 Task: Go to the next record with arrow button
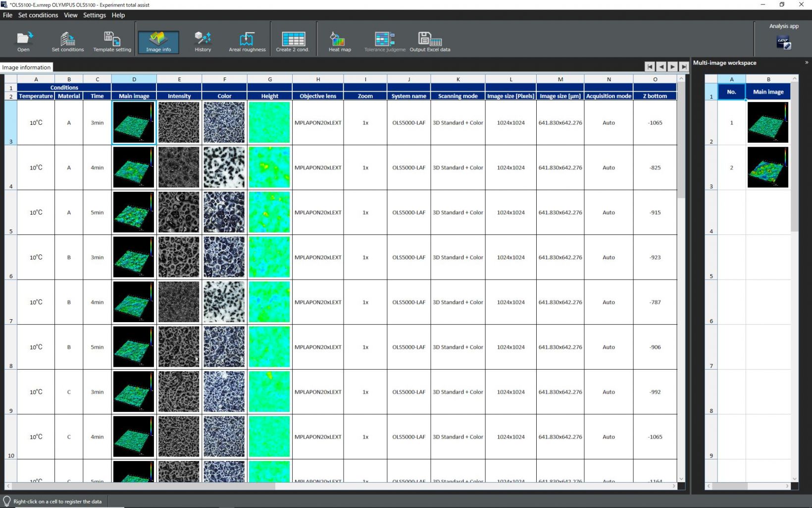(x=672, y=66)
